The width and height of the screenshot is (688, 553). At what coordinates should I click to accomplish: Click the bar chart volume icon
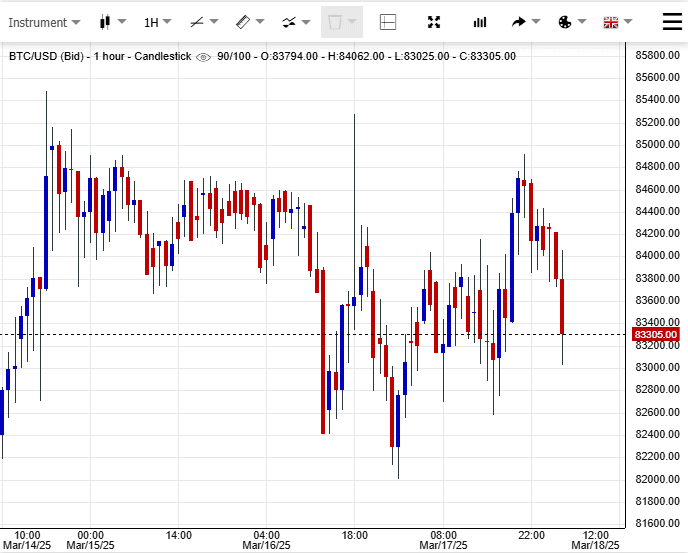point(480,22)
